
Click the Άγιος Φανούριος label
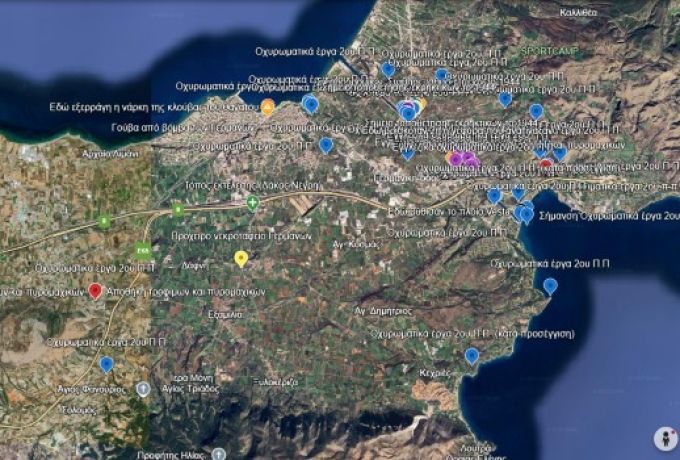coord(92,390)
